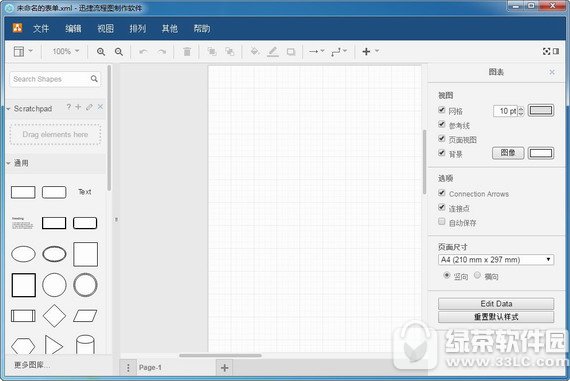Screen dimensions: 570x381
Task: Toggle the format panel icon
Action: tap(556, 51)
